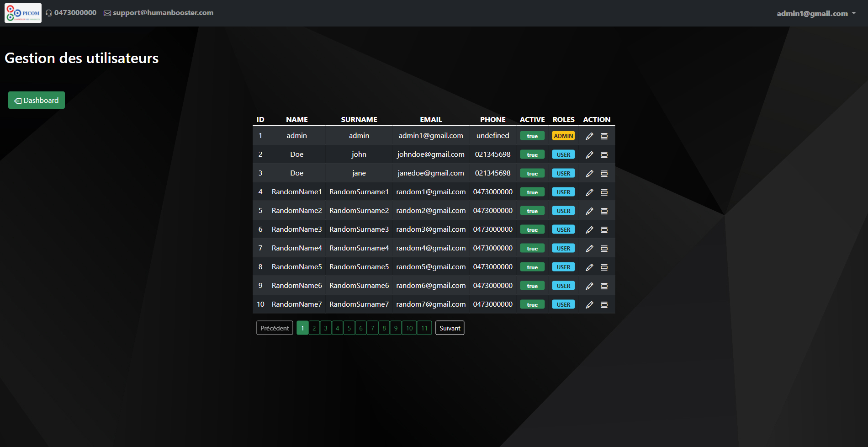Click Suivant to go to next page
The width and height of the screenshot is (868, 447).
coord(450,328)
